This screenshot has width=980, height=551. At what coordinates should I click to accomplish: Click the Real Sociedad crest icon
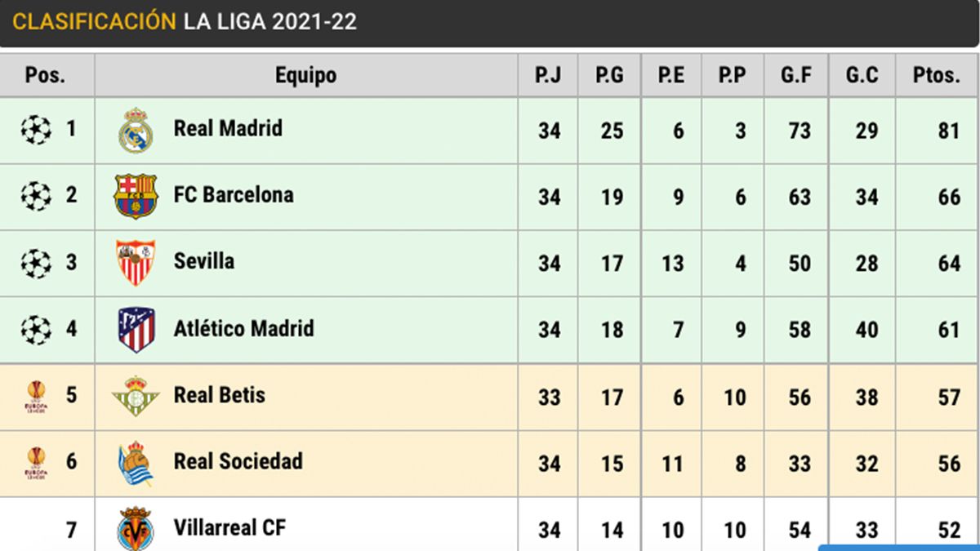point(136,463)
